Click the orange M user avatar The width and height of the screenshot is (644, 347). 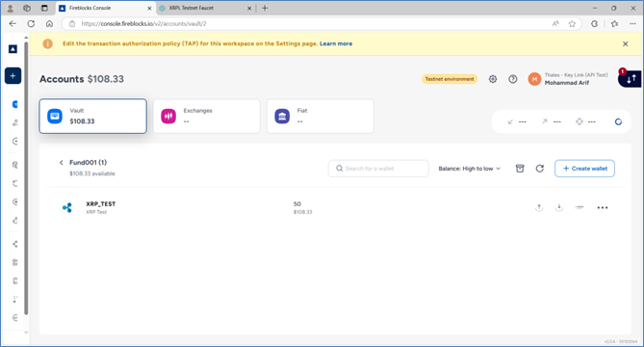pyautogui.click(x=534, y=79)
